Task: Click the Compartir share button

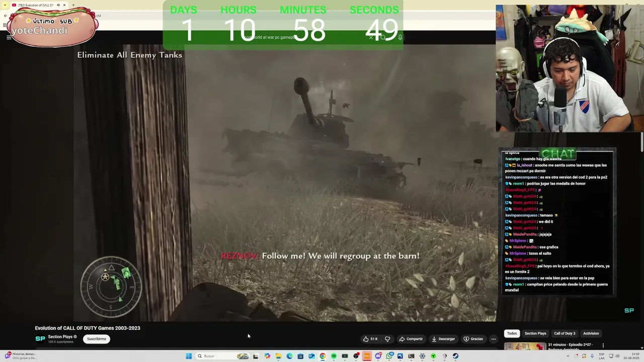Action: tap(411, 339)
